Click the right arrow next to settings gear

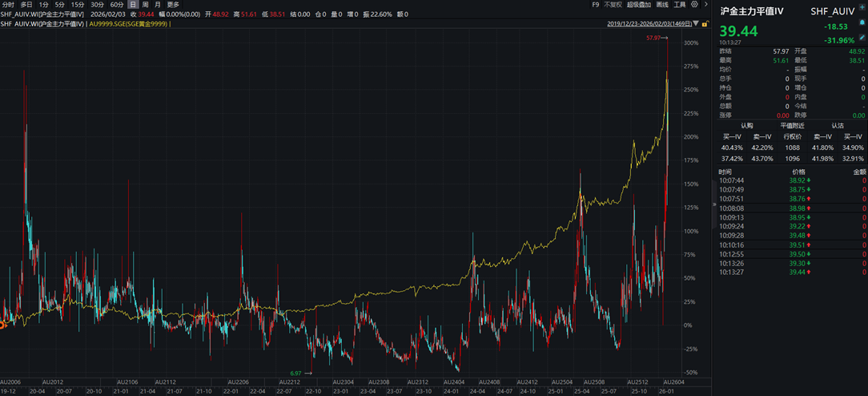705,5
